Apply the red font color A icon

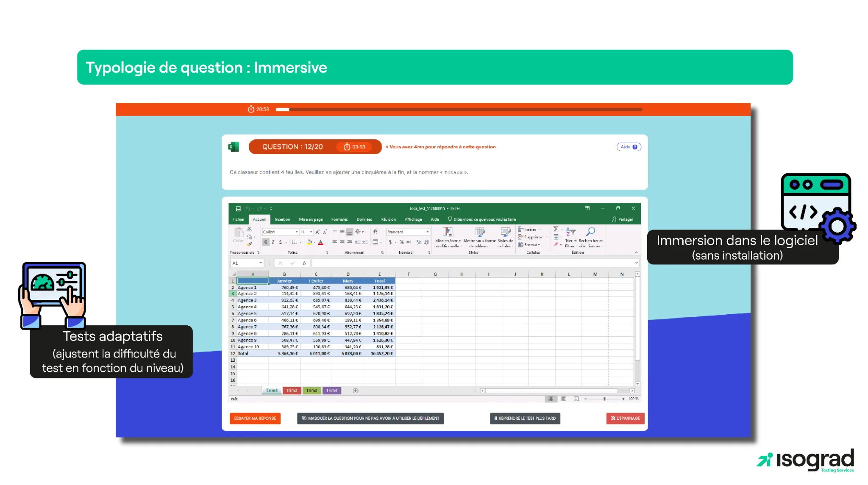pyautogui.click(x=320, y=242)
